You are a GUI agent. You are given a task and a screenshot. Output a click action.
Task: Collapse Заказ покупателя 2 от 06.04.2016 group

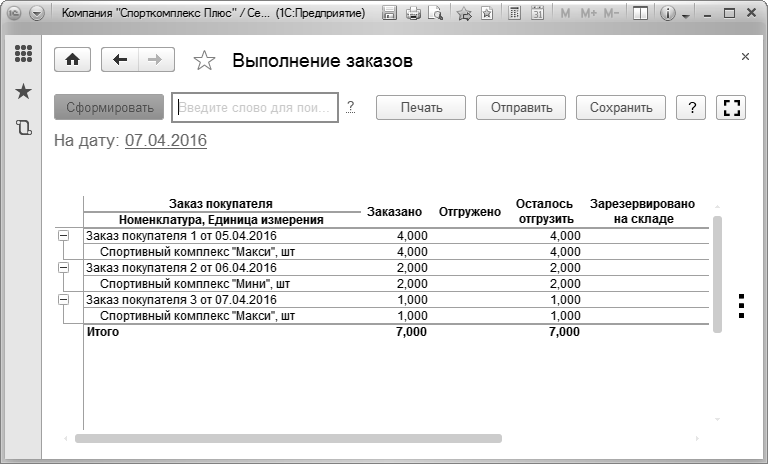[63, 268]
